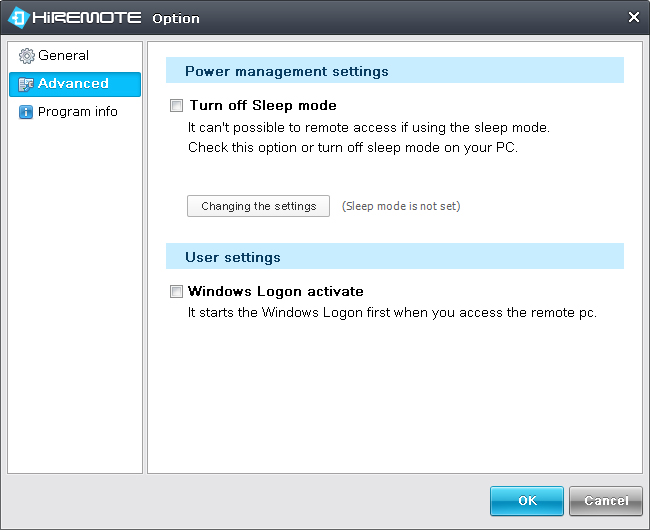Open Changing the settings button
Image resolution: width=650 pixels, height=530 pixels.
pyautogui.click(x=258, y=206)
